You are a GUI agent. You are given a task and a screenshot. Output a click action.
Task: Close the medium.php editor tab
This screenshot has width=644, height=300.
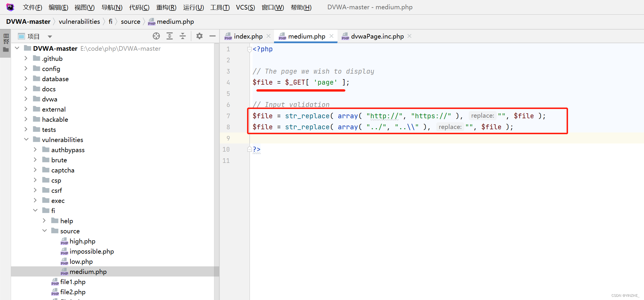coord(331,36)
